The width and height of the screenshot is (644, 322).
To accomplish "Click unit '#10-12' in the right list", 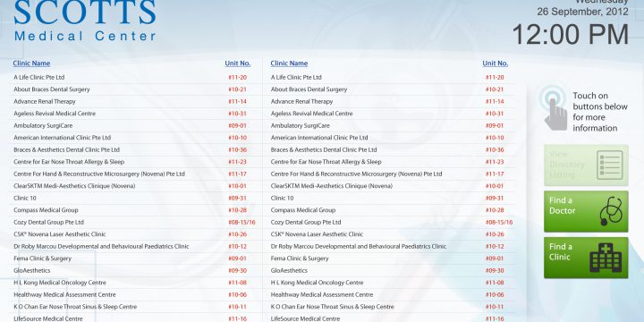I will tap(495, 247).
